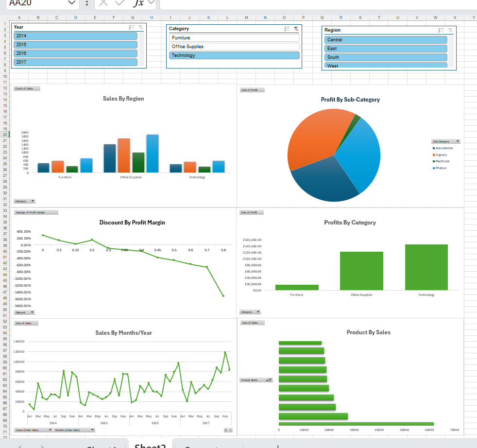Click the clear filter icon in Region slicer

click(450, 30)
